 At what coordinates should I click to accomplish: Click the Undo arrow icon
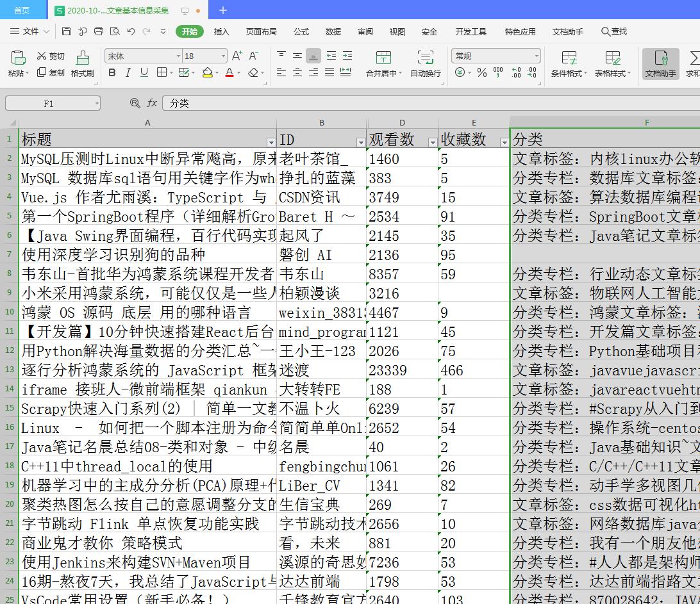click(131, 31)
